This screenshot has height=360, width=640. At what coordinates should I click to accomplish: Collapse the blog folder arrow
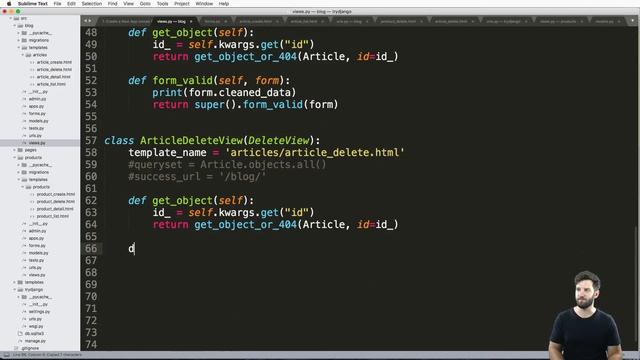tap(14, 26)
